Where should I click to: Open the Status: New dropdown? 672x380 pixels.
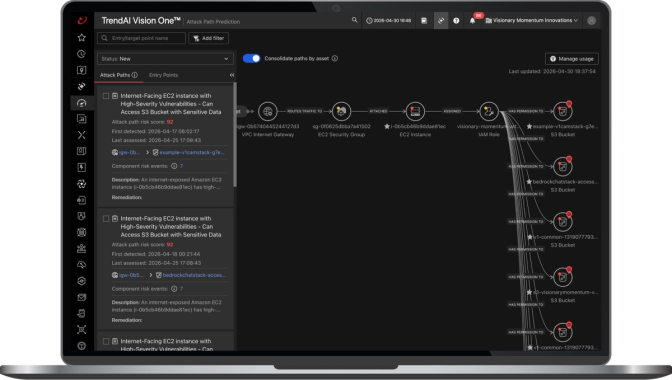pyautogui.click(x=165, y=59)
